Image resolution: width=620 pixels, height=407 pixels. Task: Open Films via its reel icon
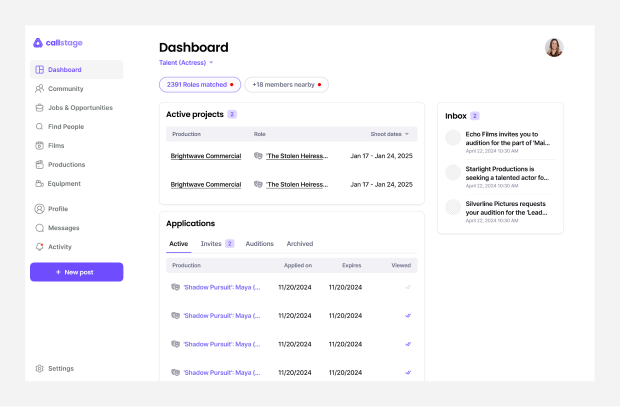[x=40, y=146]
